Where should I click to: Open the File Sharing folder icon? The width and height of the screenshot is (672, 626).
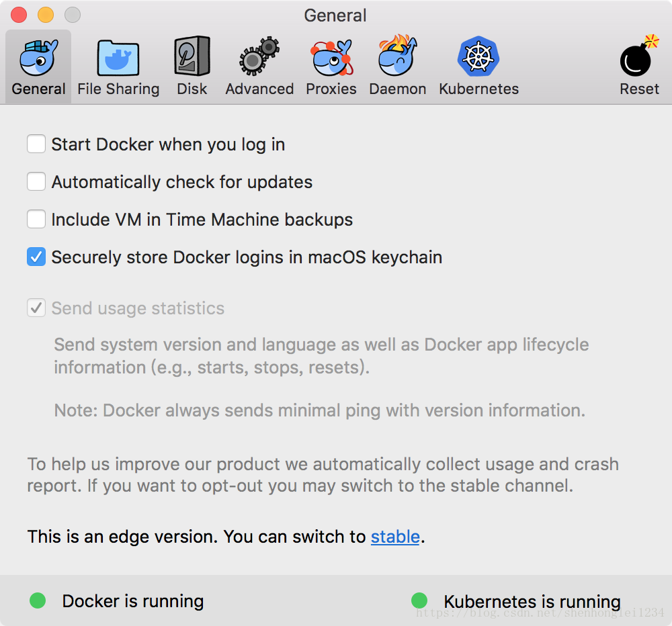(118, 57)
